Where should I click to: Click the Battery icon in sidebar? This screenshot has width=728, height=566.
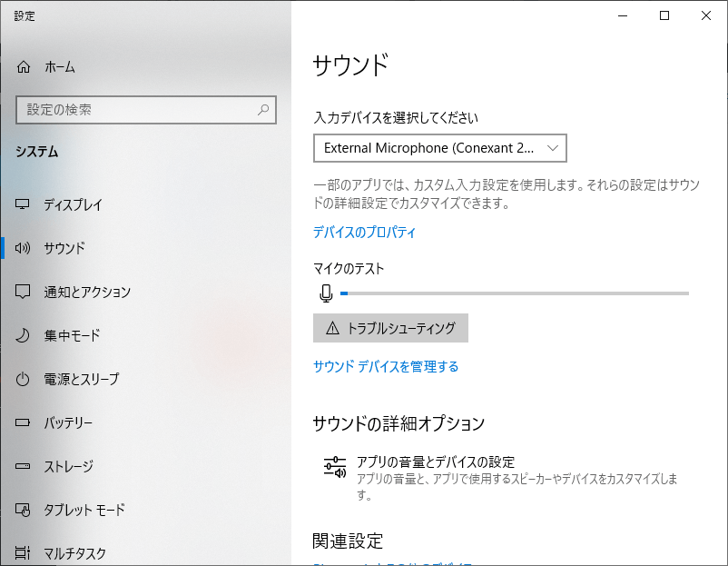[x=25, y=422]
